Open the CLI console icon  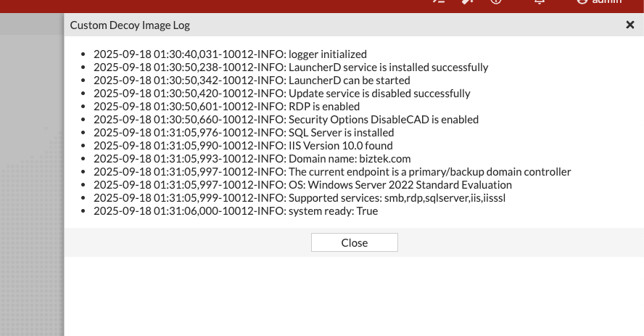coord(439,2)
